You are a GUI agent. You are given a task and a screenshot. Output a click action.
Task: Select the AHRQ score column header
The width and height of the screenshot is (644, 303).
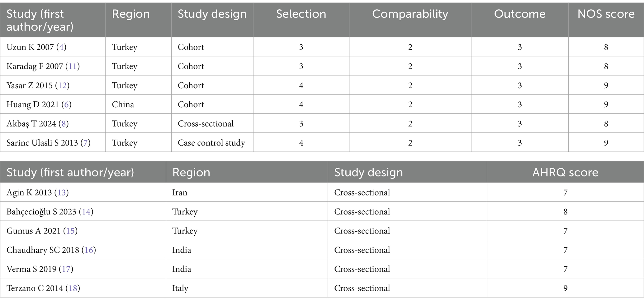[565, 172]
